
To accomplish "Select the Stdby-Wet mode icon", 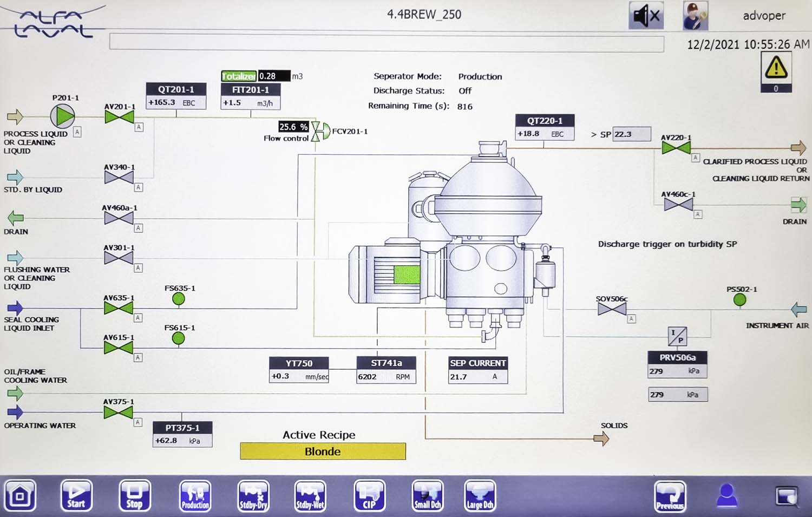I will pos(310,495).
